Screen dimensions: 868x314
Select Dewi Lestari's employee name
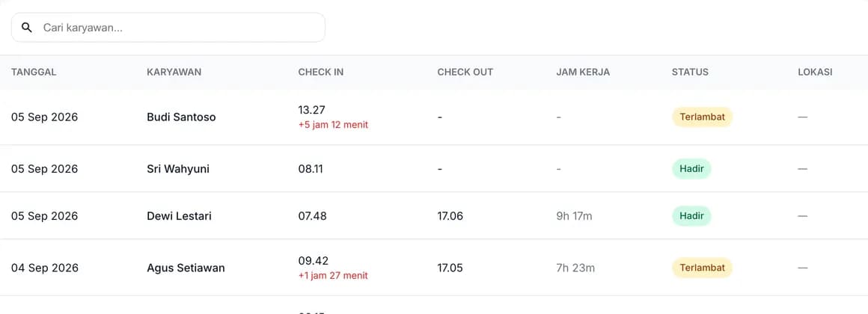pos(179,215)
